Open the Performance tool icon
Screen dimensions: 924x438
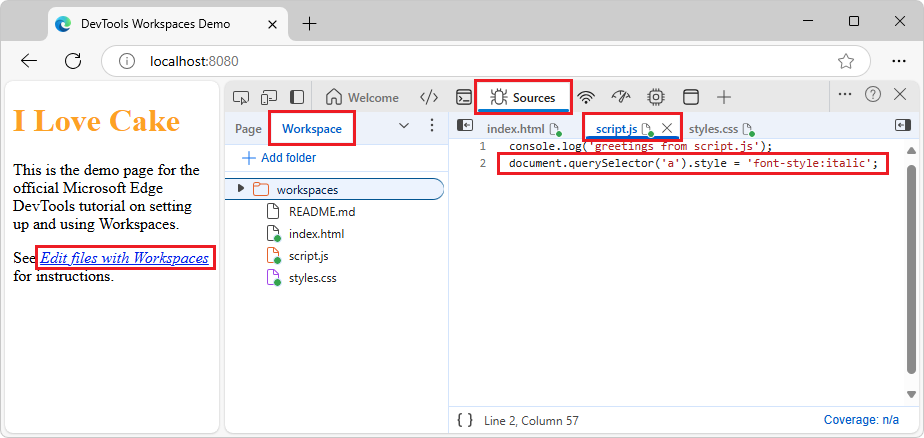pyautogui.click(x=621, y=97)
